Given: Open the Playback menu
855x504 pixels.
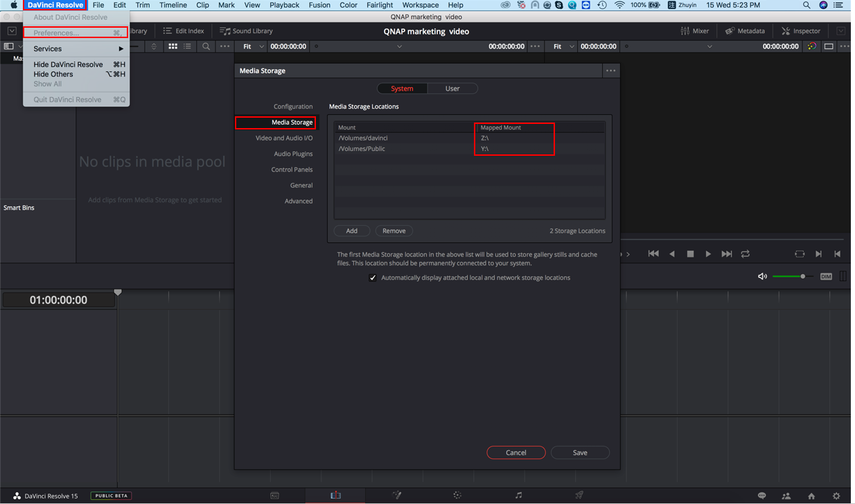Looking at the screenshot, I should coord(284,5).
